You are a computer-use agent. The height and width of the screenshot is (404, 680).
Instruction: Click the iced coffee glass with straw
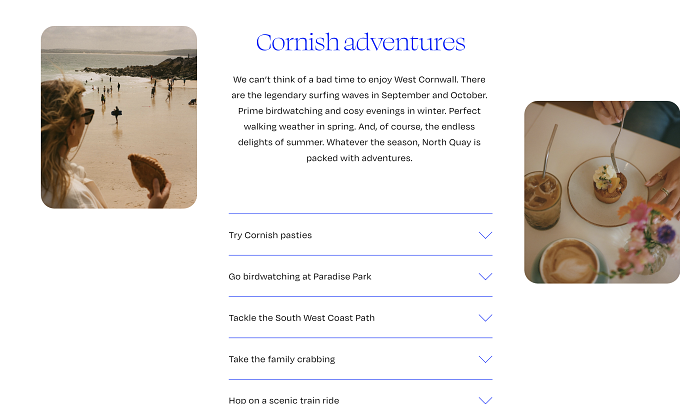click(542, 199)
